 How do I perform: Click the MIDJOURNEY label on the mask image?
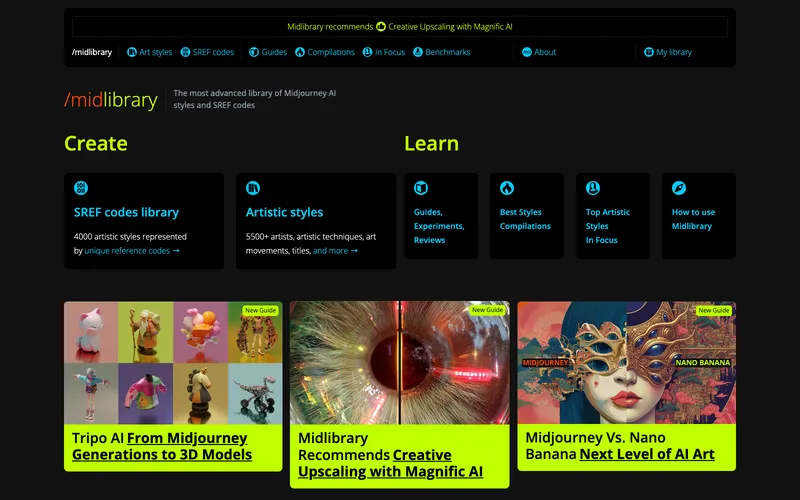coord(545,363)
